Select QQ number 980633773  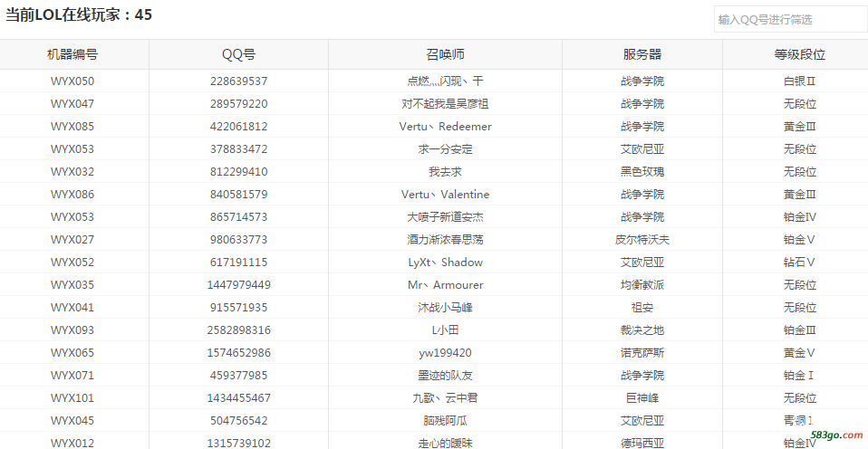(x=238, y=240)
